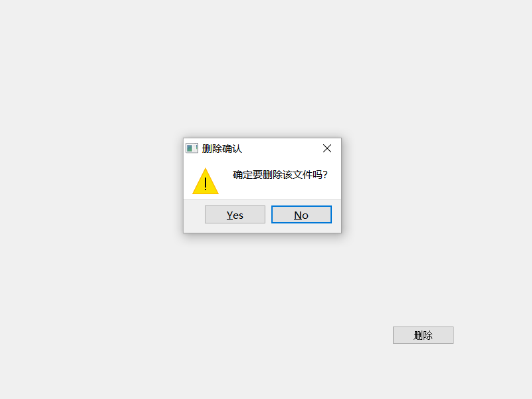Click the dialog's title bar app icon
Viewport: 532px width, 399px height.
pos(192,148)
